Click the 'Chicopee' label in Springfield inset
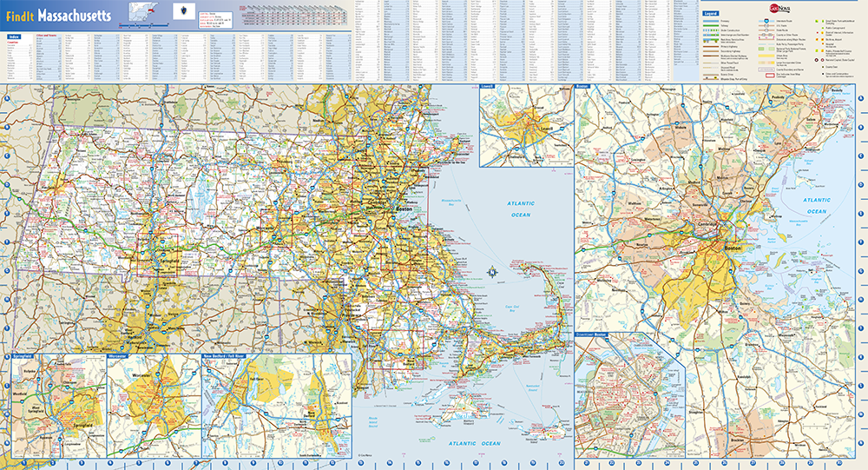The image size is (868, 470). coord(70,382)
